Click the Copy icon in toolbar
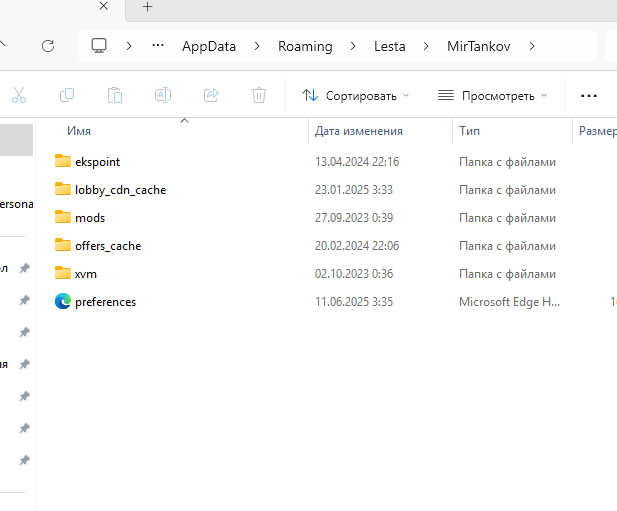 coord(67,96)
